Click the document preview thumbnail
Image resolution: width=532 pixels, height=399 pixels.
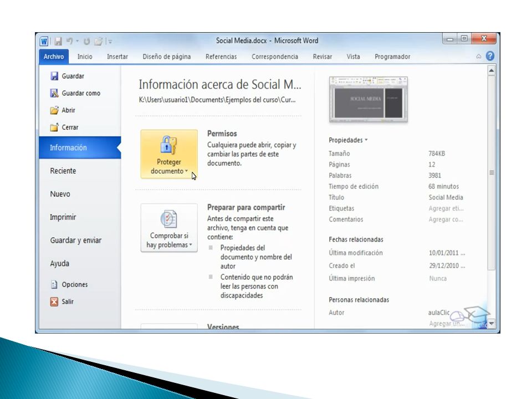(x=368, y=99)
